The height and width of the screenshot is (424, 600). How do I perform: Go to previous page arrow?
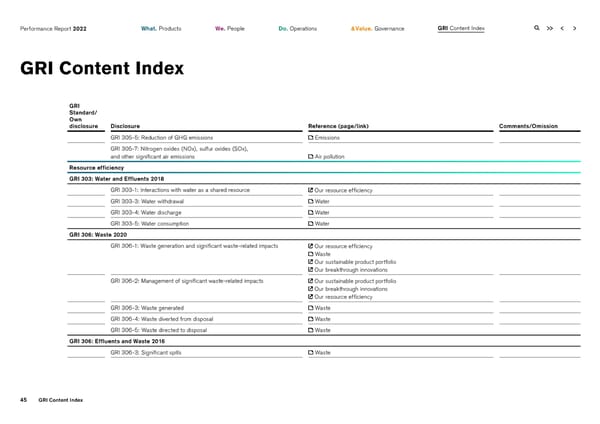[x=562, y=28]
